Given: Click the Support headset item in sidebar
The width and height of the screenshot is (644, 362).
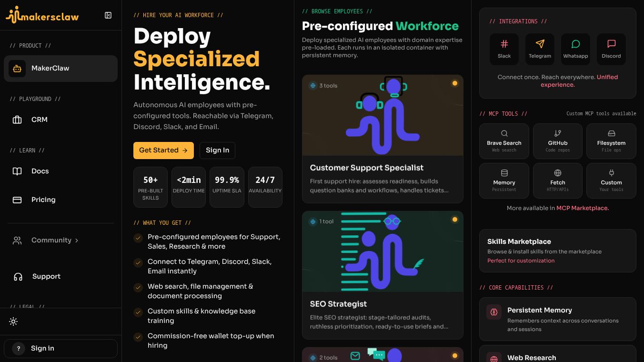Looking at the screenshot, I should (60, 276).
